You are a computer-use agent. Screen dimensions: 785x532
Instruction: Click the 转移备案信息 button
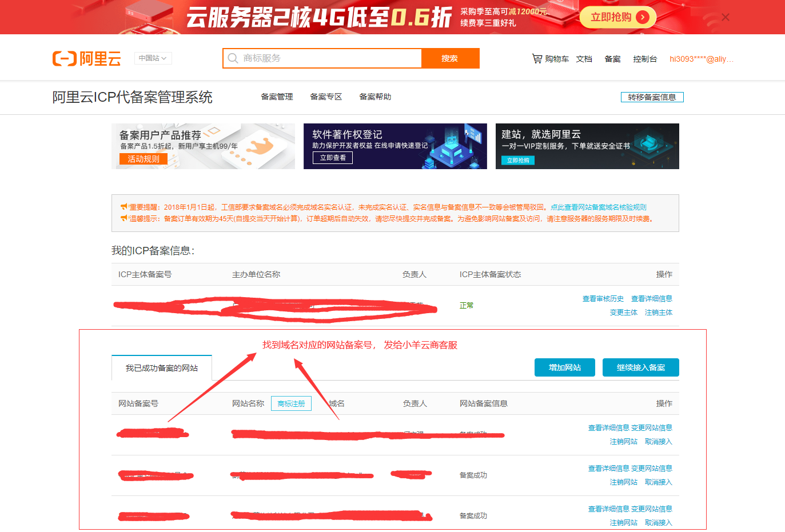click(652, 97)
